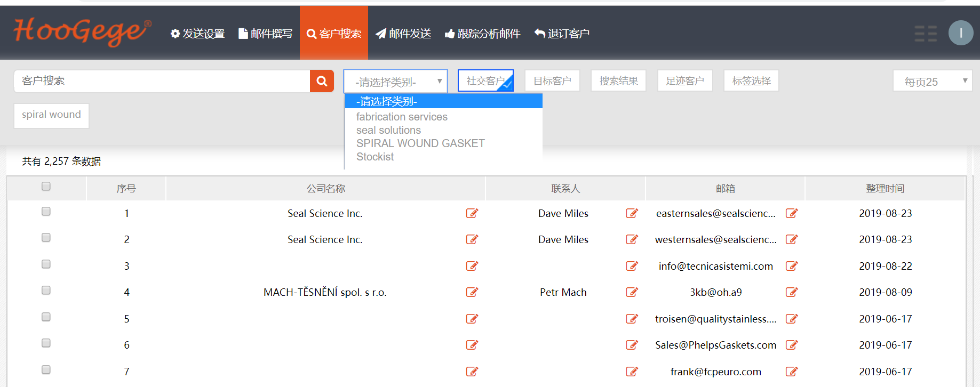Edit company name for row 1 Seal Science
Viewport: 980px width, 387px height.
point(472,213)
